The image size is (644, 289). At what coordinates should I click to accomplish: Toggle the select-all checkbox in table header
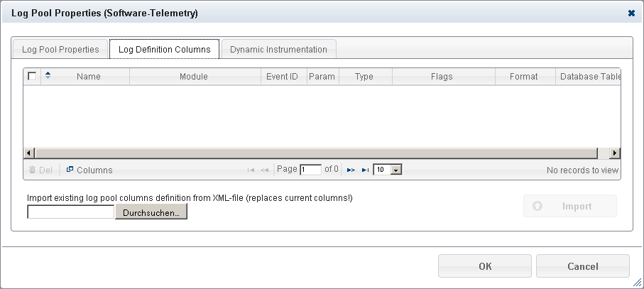click(32, 76)
